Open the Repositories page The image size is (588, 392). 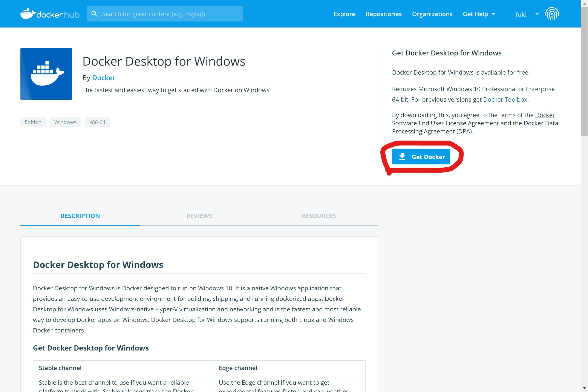click(x=383, y=14)
